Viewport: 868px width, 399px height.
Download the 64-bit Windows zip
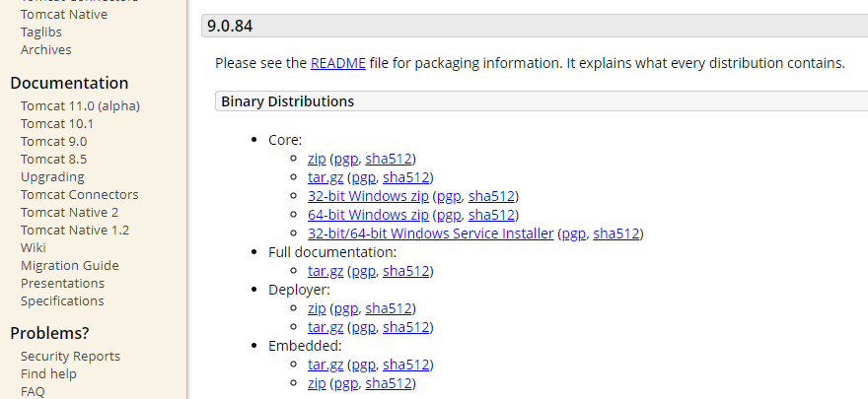(368, 215)
